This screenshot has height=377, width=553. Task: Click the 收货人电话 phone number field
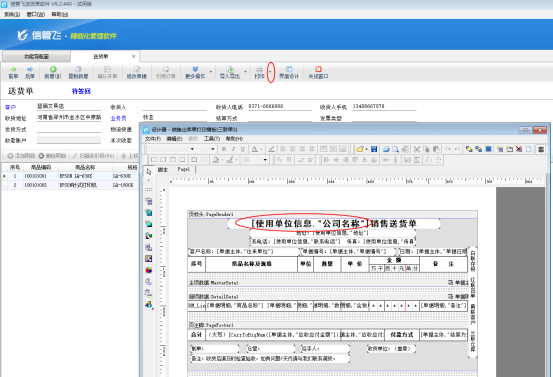pyautogui.click(x=280, y=106)
